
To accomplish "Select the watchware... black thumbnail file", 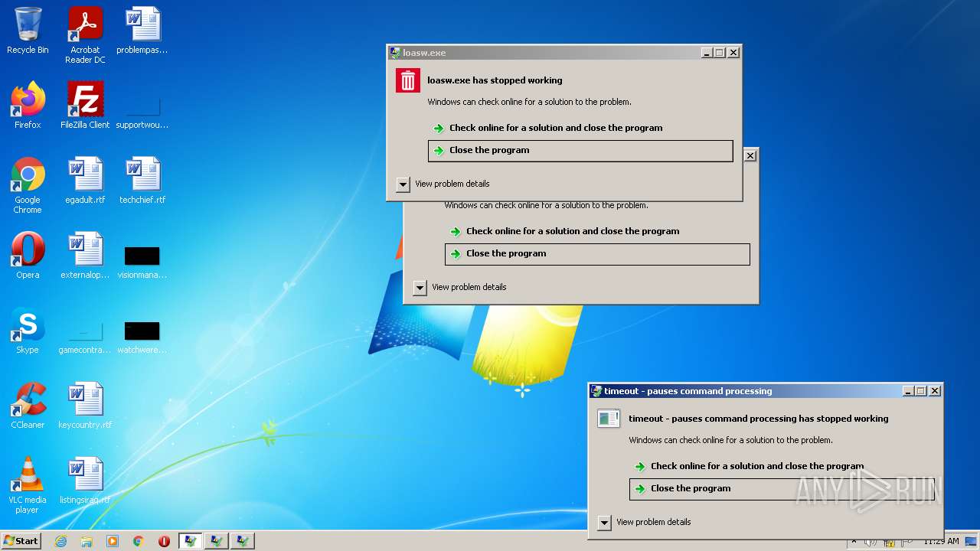I will tap(142, 337).
